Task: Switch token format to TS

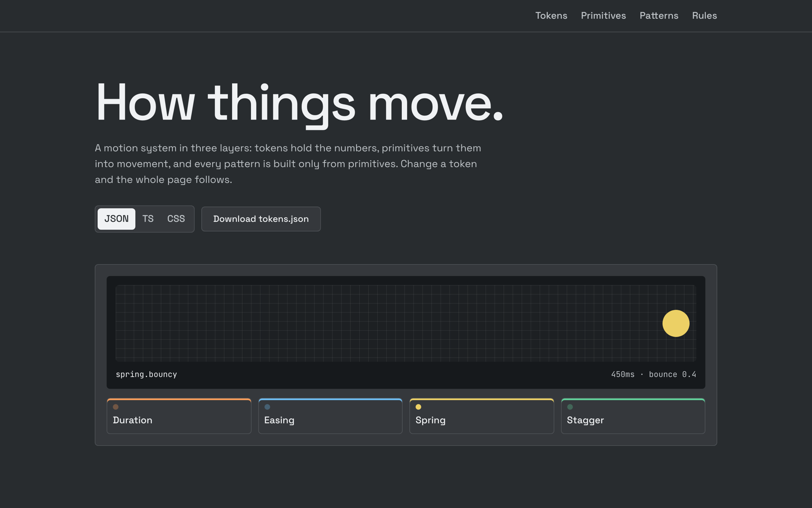Action: pyautogui.click(x=148, y=219)
